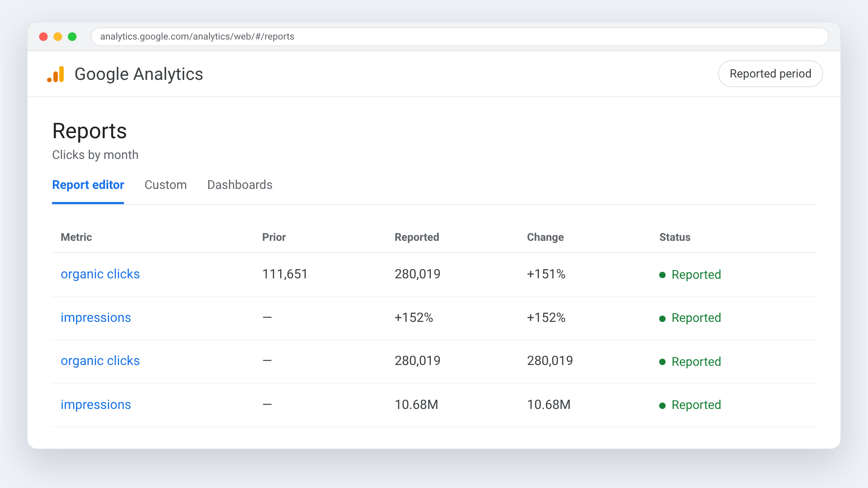Click the Prior column header

pos(274,237)
